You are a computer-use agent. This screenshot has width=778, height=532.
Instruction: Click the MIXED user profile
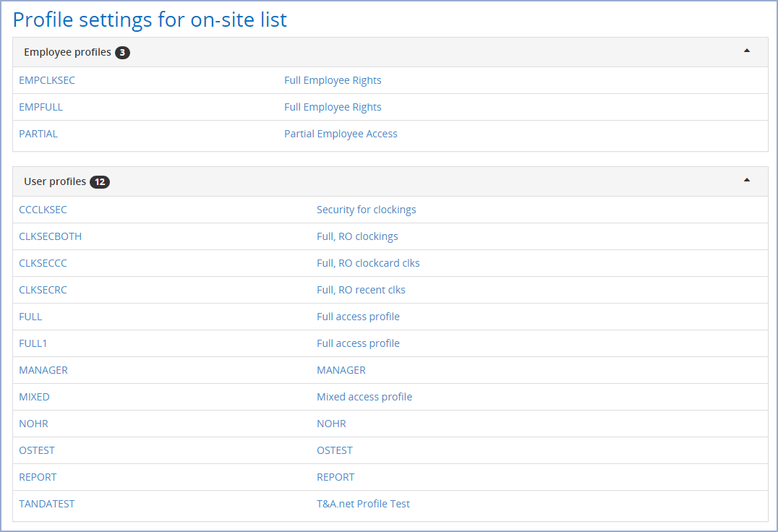35,397
